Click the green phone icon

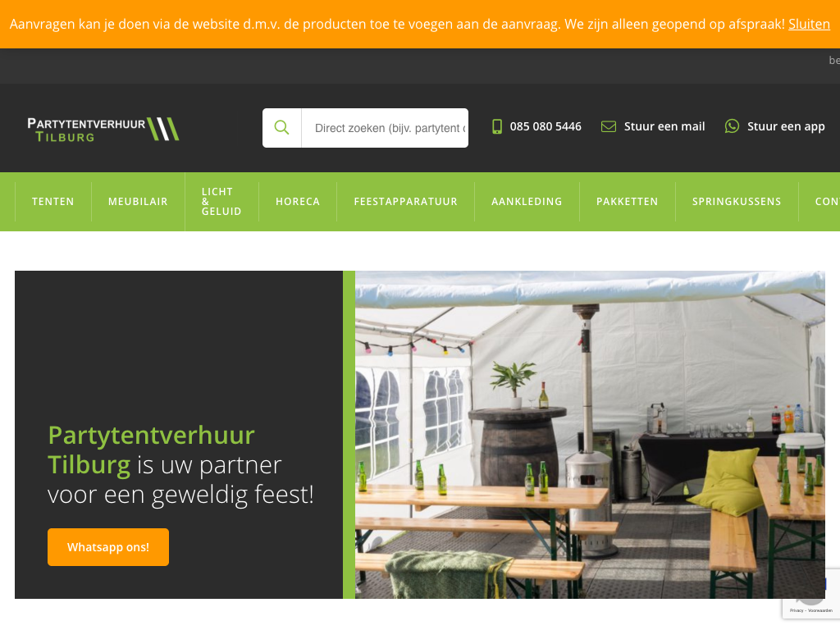[x=497, y=126]
